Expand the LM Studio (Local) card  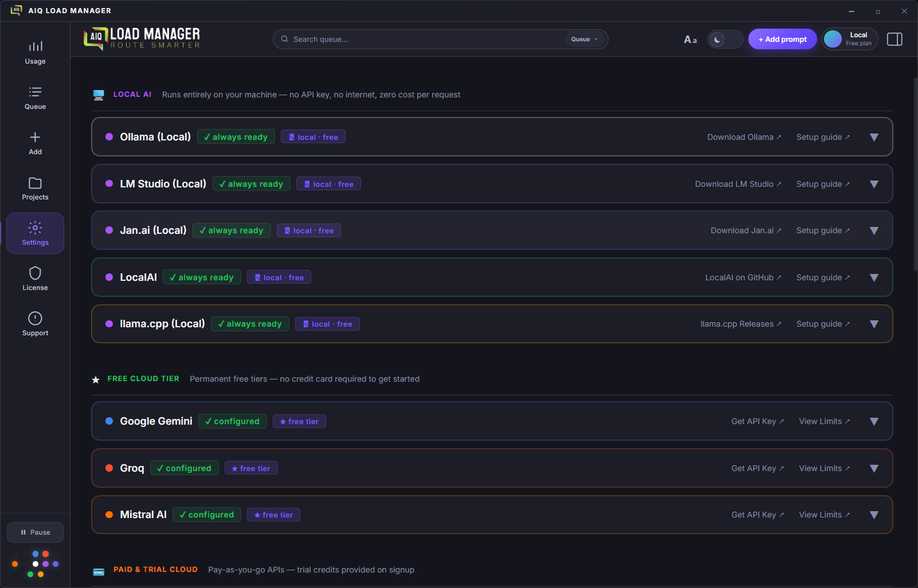tap(874, 184)
